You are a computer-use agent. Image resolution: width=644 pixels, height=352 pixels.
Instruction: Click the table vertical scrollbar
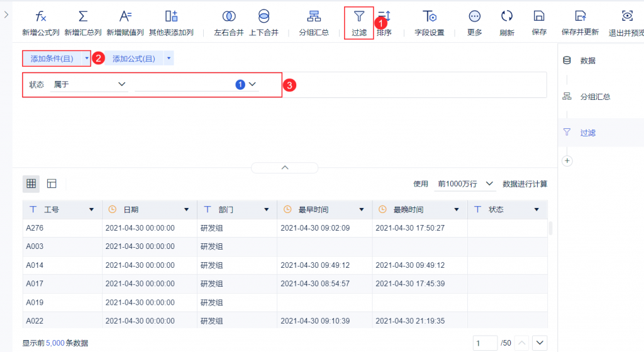550,228
